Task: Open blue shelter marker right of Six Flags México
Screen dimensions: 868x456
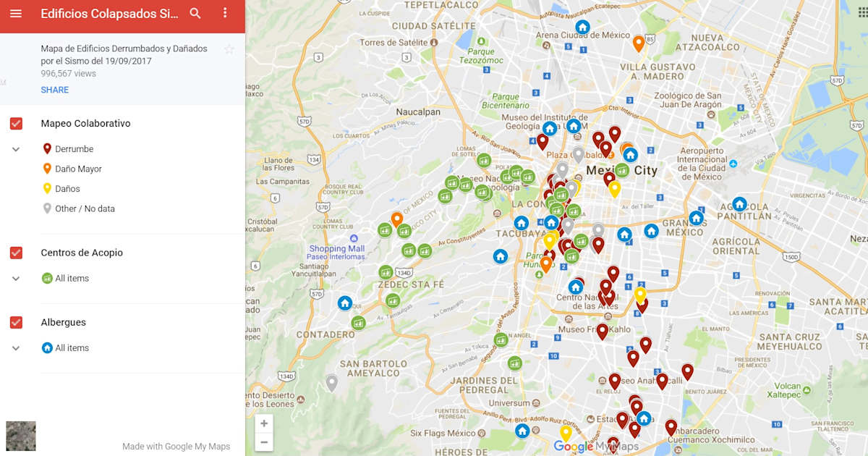Action: click(x=522, y=431)
